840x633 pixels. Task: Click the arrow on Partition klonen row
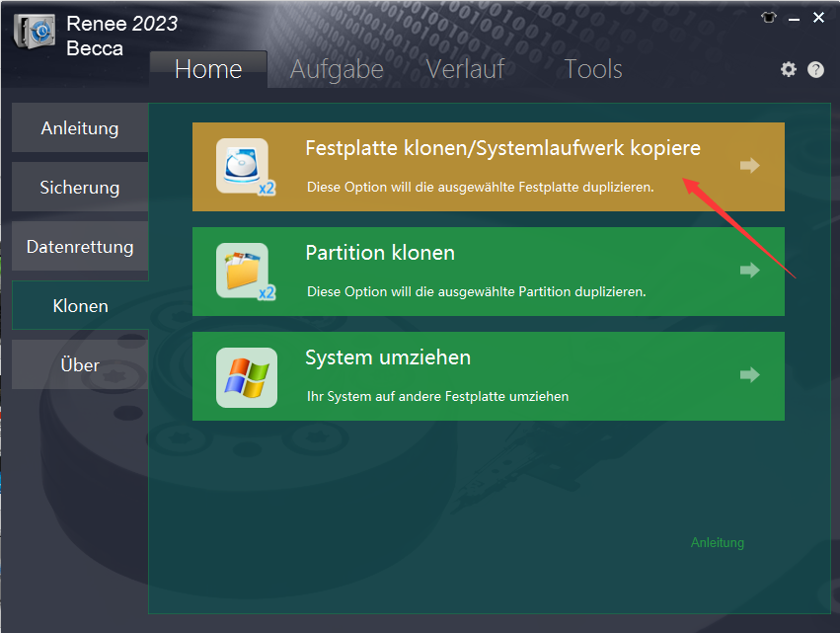point(749,270)
